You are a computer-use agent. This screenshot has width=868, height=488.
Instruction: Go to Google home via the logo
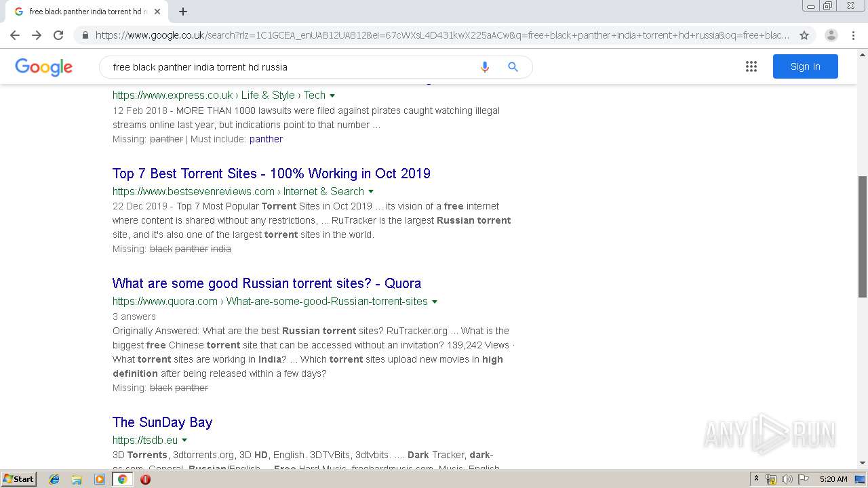point(43,67)
